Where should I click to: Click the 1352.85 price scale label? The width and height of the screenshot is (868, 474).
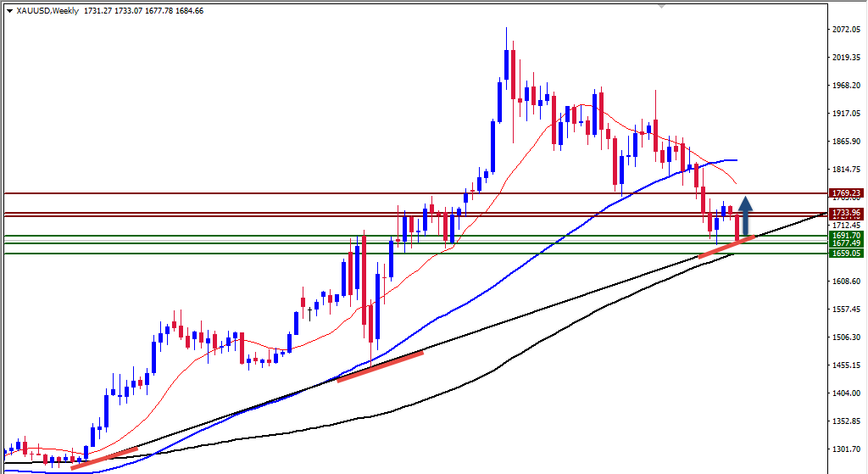(847, 421)
